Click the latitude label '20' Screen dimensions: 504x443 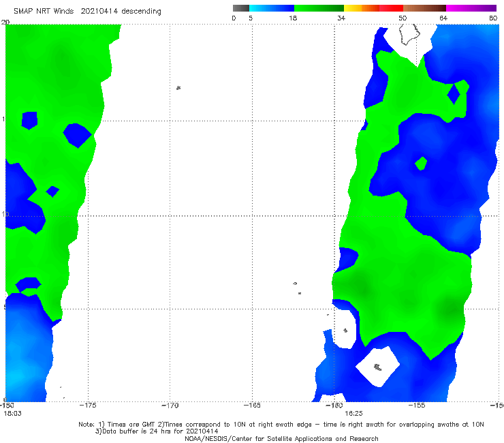pyautogui.click(x=5, y=22)
